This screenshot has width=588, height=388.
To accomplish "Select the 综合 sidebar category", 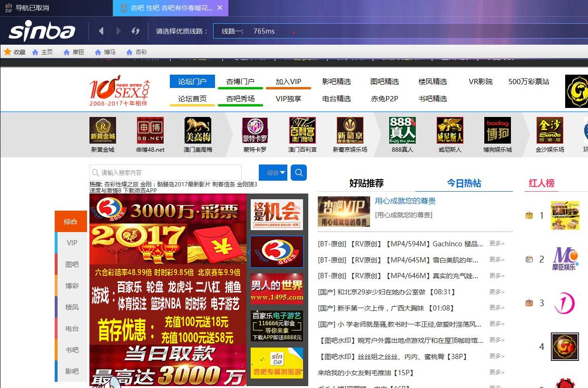I will pos(71,222).
